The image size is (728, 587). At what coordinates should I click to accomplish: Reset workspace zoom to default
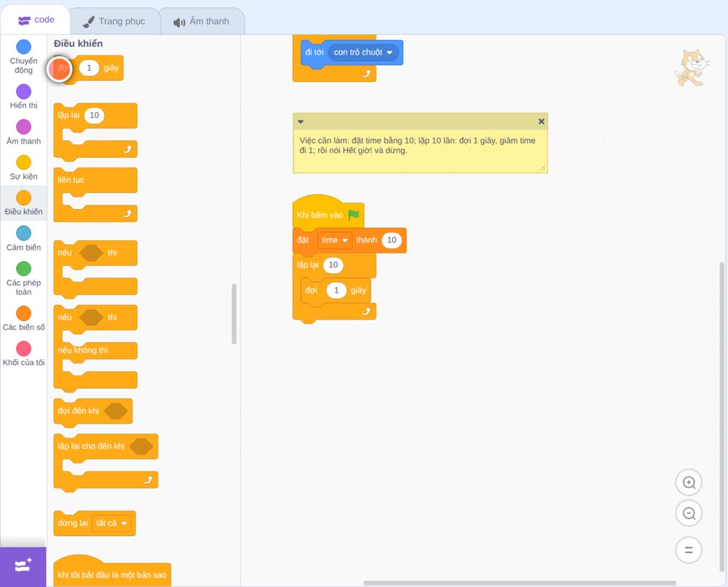[689, 550]
